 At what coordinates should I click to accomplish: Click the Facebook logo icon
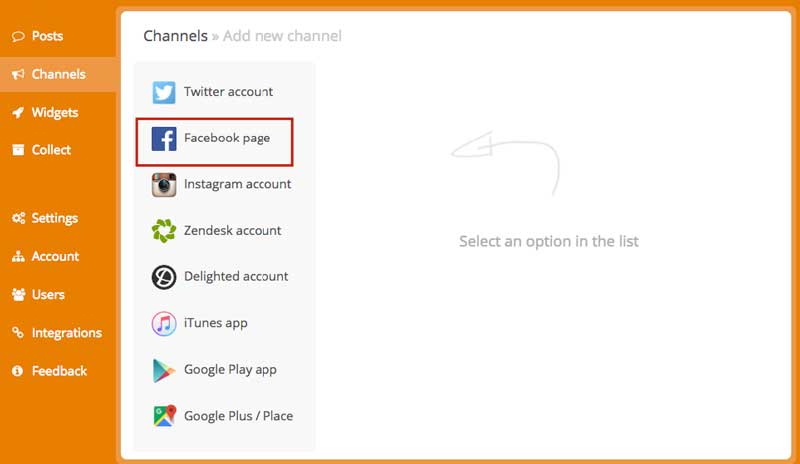pyautogui.click(x=164, y=139)
